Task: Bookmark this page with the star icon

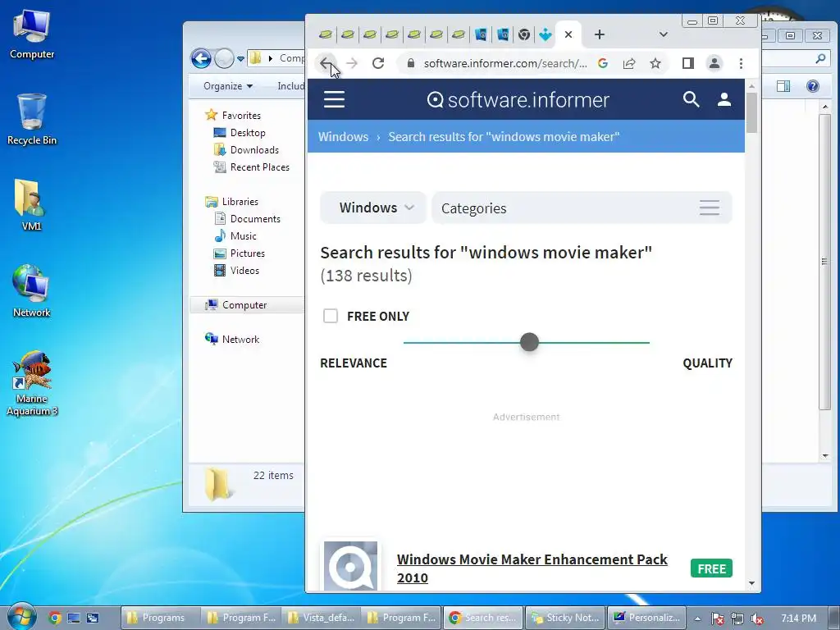Action: tap(655, 63)
